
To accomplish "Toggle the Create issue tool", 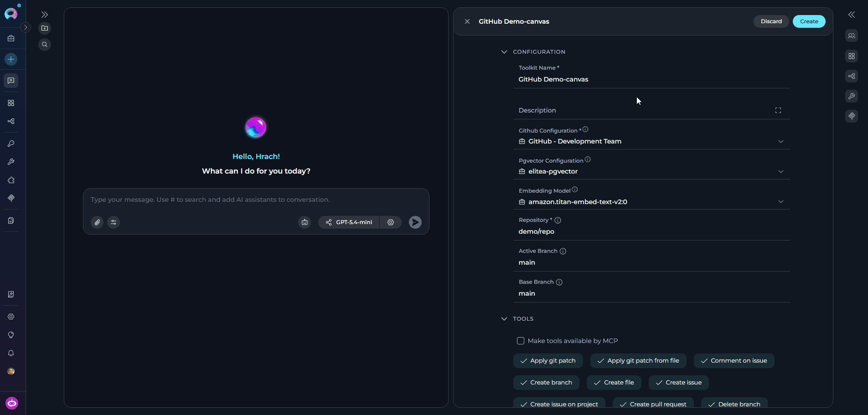I will pyautogui.click(x=679, y=383).
